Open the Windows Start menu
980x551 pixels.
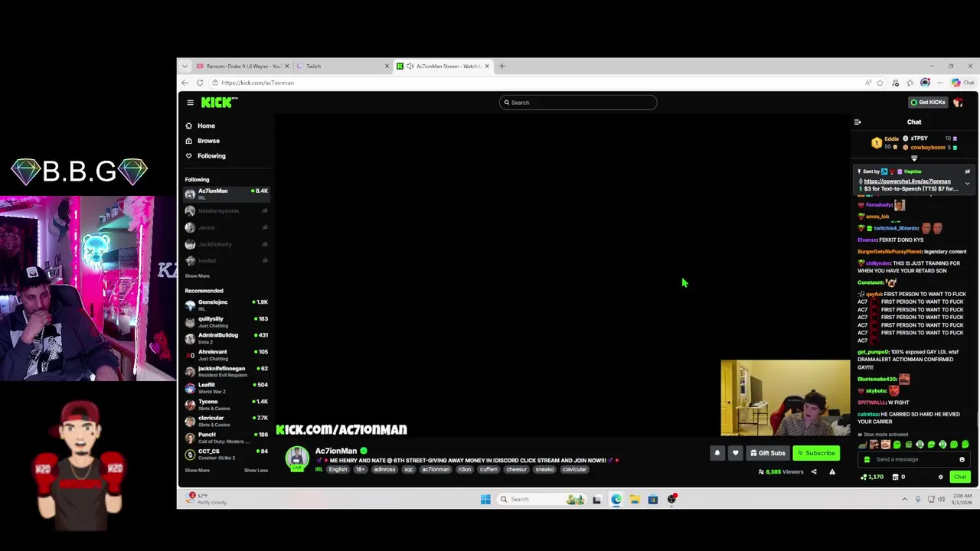click(x=485, y=500)
